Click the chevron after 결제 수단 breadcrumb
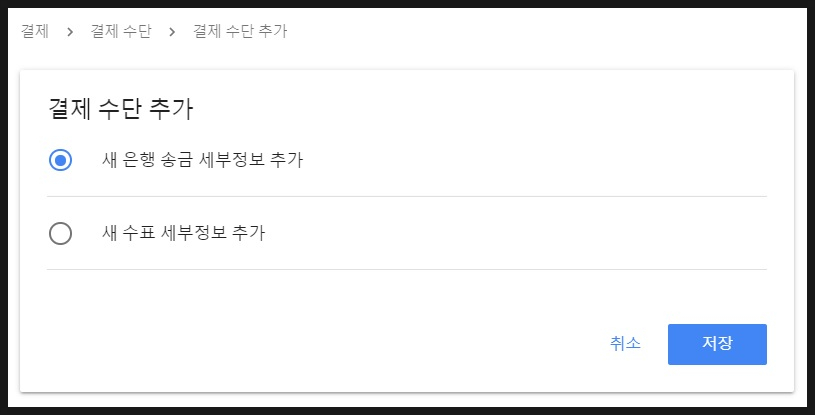815x415 pixels. (x=172, y=32)
